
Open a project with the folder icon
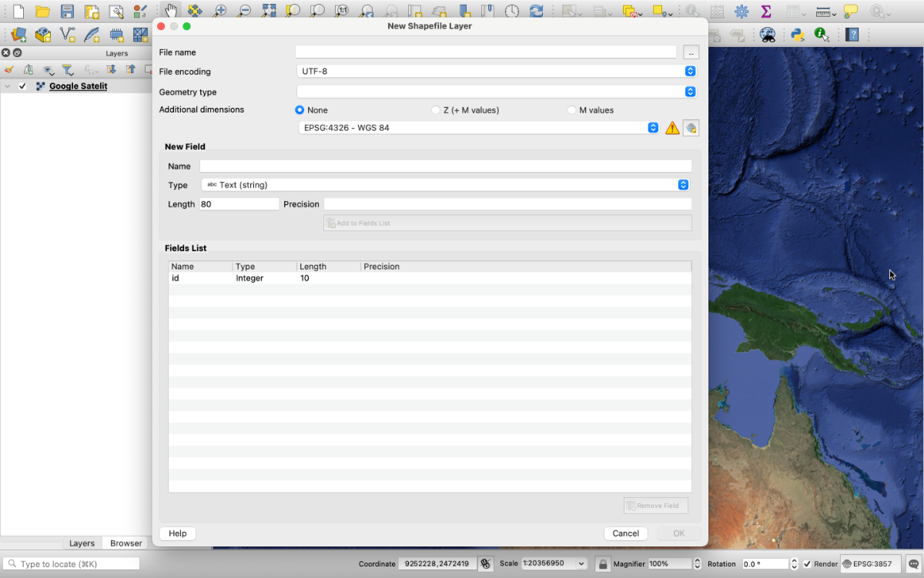pos(43,12)
